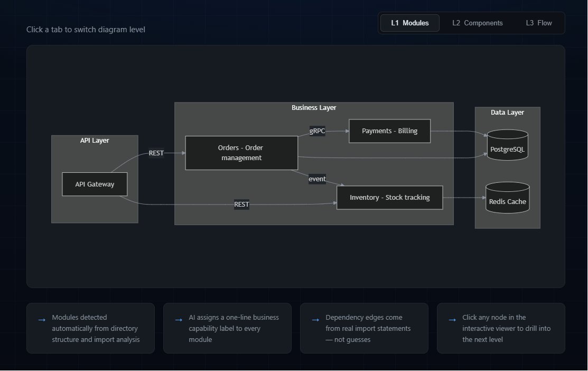Click the PostgreSQL database cylinder
This screenshot has width=588, height=371.
coord(507,145)
